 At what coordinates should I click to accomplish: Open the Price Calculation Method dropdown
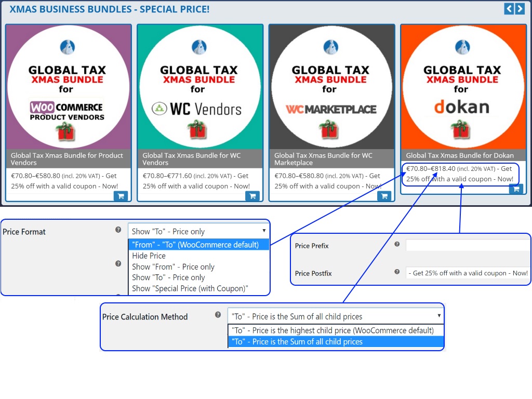(x=336, y=316)
